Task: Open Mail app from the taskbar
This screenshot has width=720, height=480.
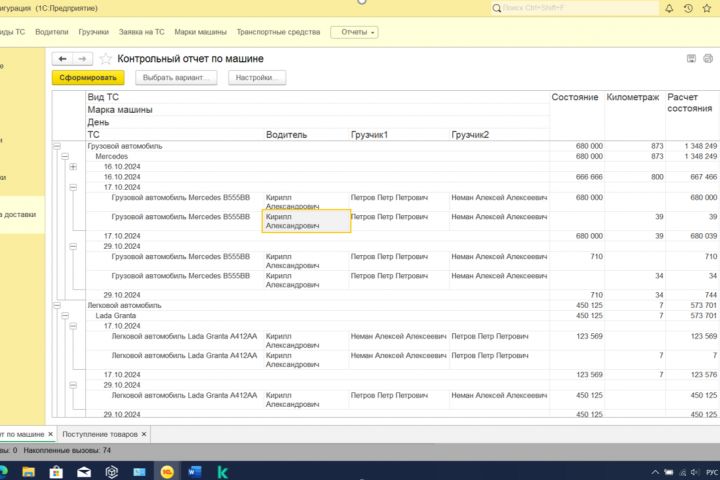Action: [84, 472]
